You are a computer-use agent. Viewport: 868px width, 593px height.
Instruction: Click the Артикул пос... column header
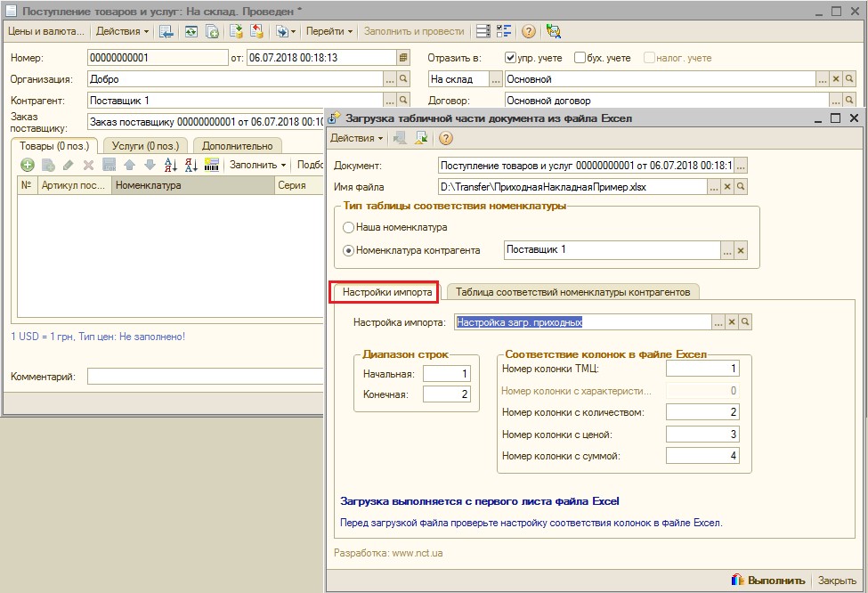point(74,185)
